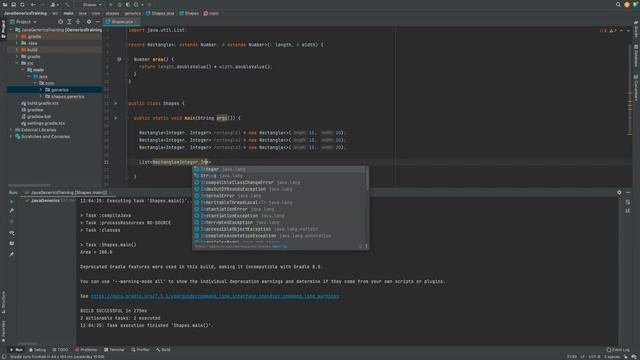Click run gutter arrow beside main method
This screenshot has width=640, height=360.
pos(116,118)
